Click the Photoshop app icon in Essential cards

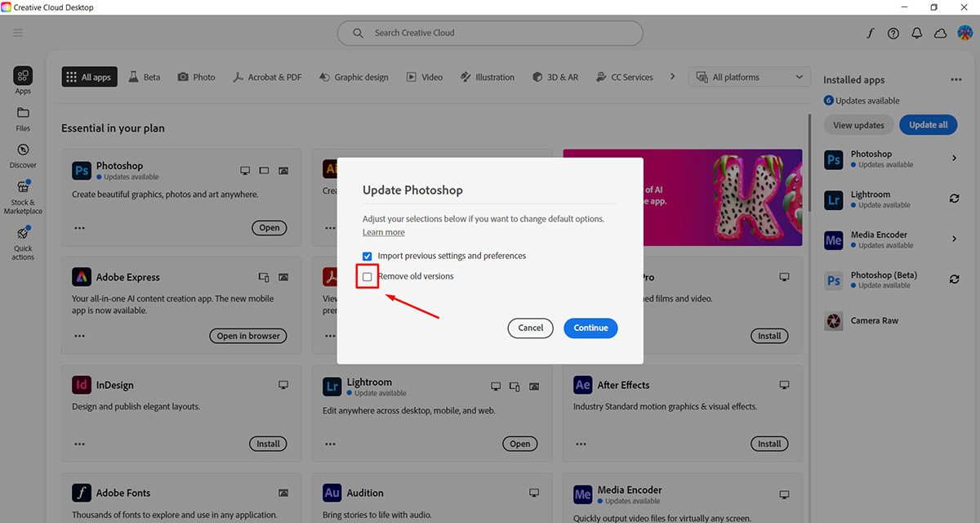pos(82,170)
